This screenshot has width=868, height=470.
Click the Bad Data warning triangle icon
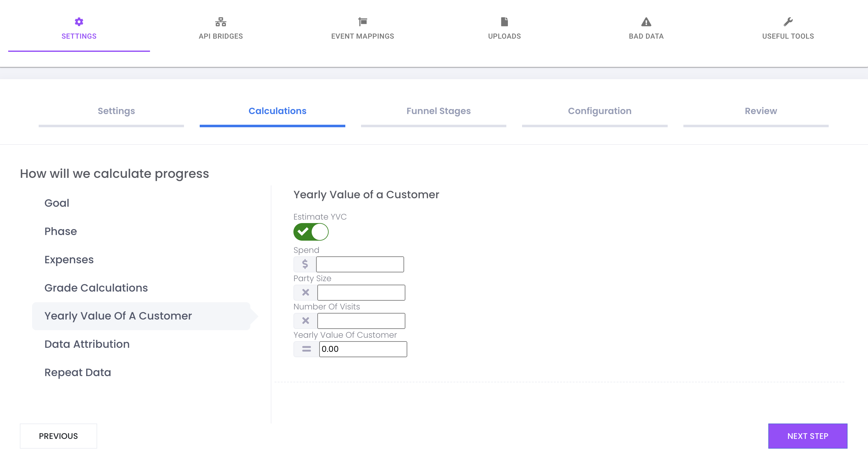(646, 22)
